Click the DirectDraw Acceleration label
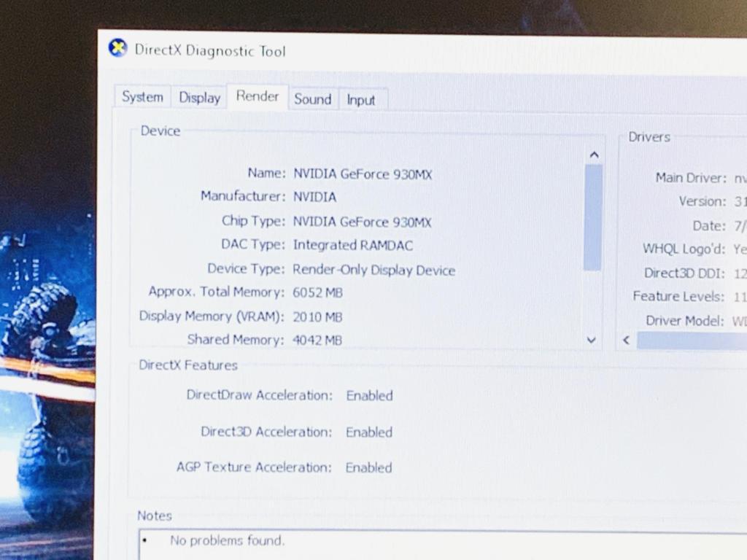This screenshot has height=560, width=747. [260, 395]
